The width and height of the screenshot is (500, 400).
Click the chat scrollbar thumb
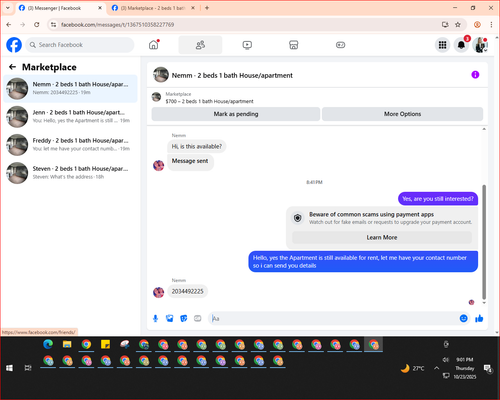(484, 242)
